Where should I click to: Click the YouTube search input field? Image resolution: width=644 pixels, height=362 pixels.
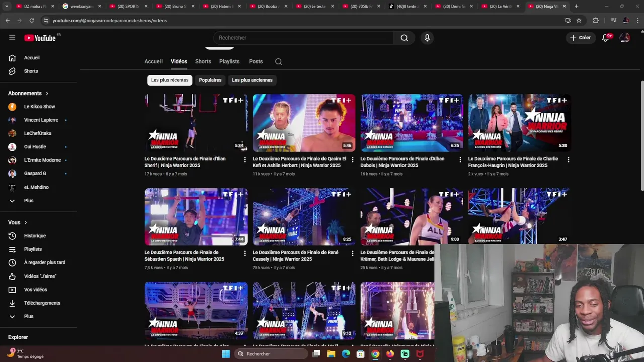point(303,38)
